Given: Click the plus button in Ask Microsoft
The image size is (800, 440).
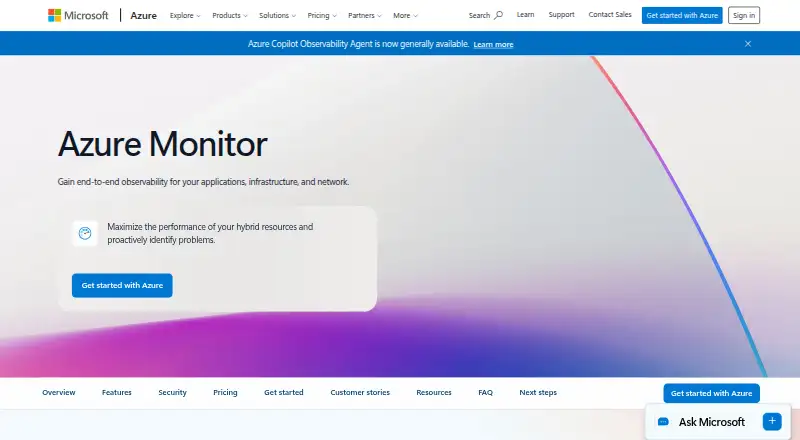Looking at the screenshot, I should pyautogui.click(x=772, y=421).
